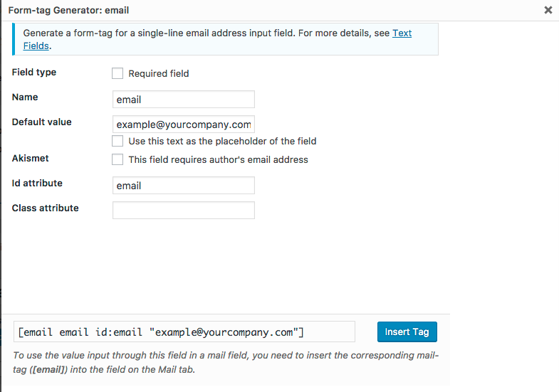
Task: Click the dialog title Form-tag Generator: email
Action: [68, 11]
